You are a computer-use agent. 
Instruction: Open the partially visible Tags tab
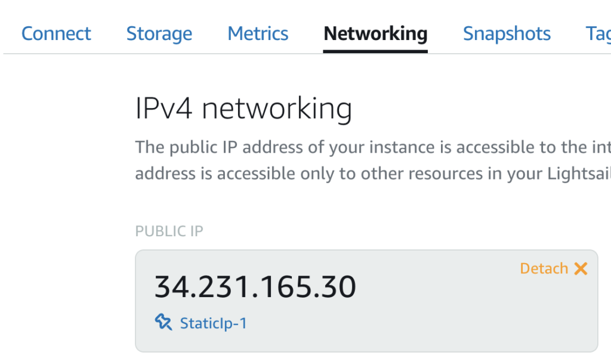click(598, 34)
